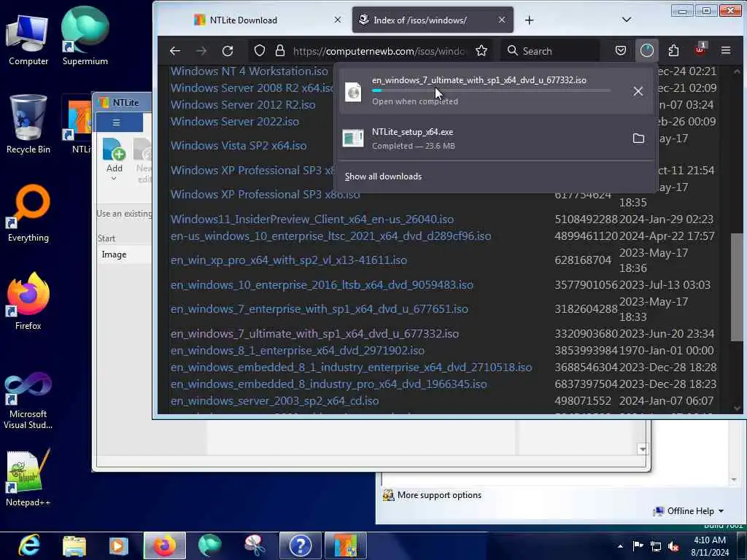Open Windows Explorer folder on the taskbar
The height and width of the screenshot is (560, 747).
point(74,545)
